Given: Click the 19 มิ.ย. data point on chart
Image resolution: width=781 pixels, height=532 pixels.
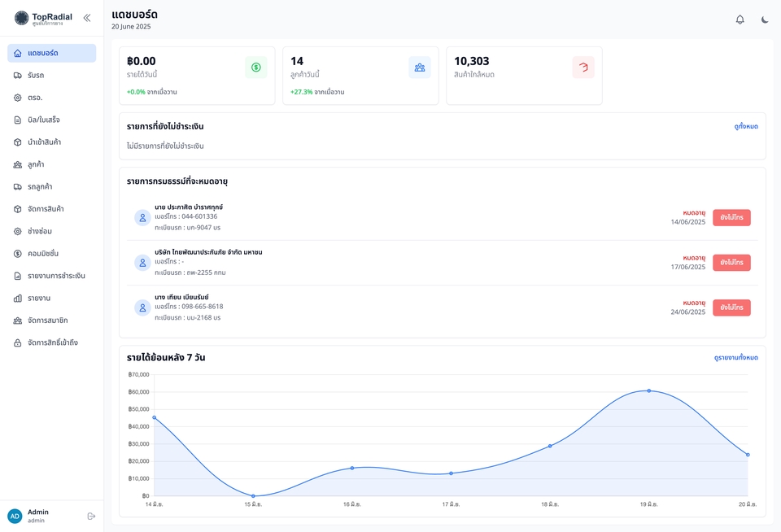Looking at the screenshot, I should pos(648,390).
